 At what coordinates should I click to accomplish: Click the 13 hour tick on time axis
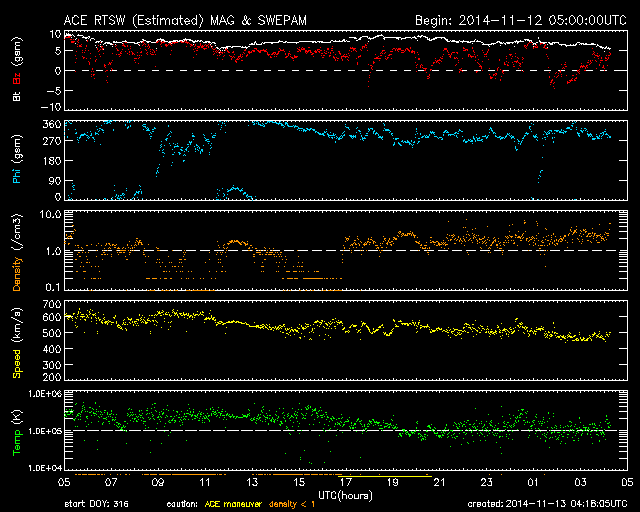point(251,482)
